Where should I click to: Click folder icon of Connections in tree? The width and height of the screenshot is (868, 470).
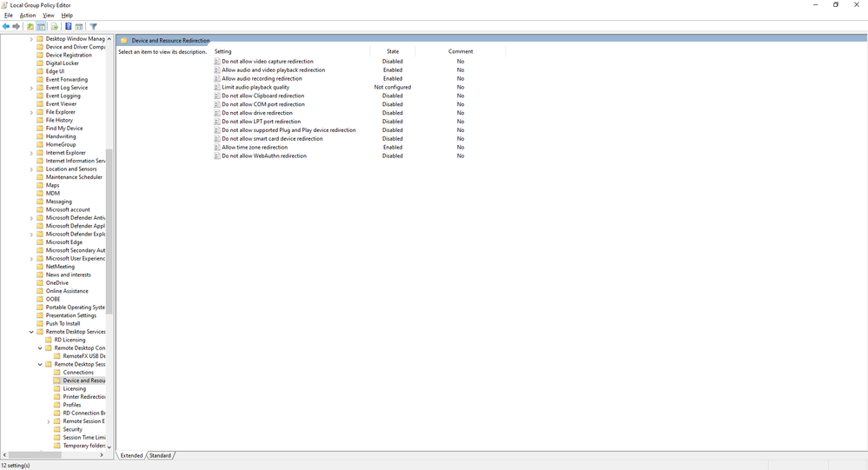click(57, 373)
